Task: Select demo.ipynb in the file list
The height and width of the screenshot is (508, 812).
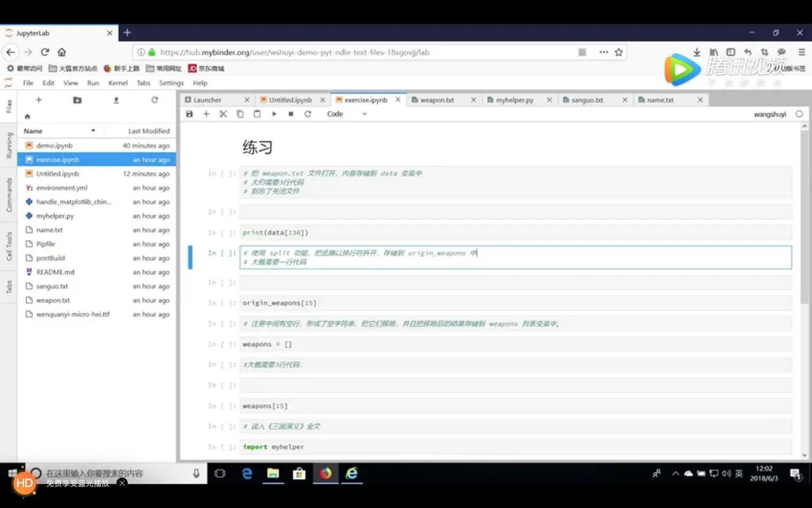Action: [x=96, y=146]
